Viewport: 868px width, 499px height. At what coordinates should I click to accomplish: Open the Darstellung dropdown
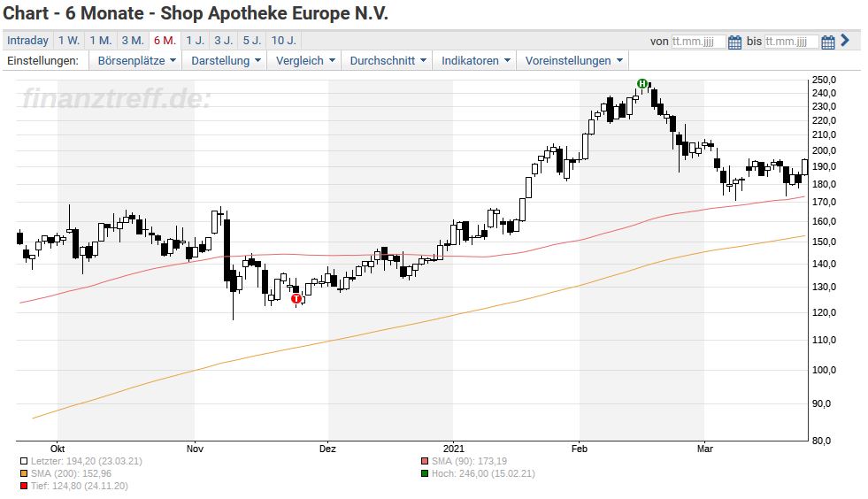(x=226, y=60)
